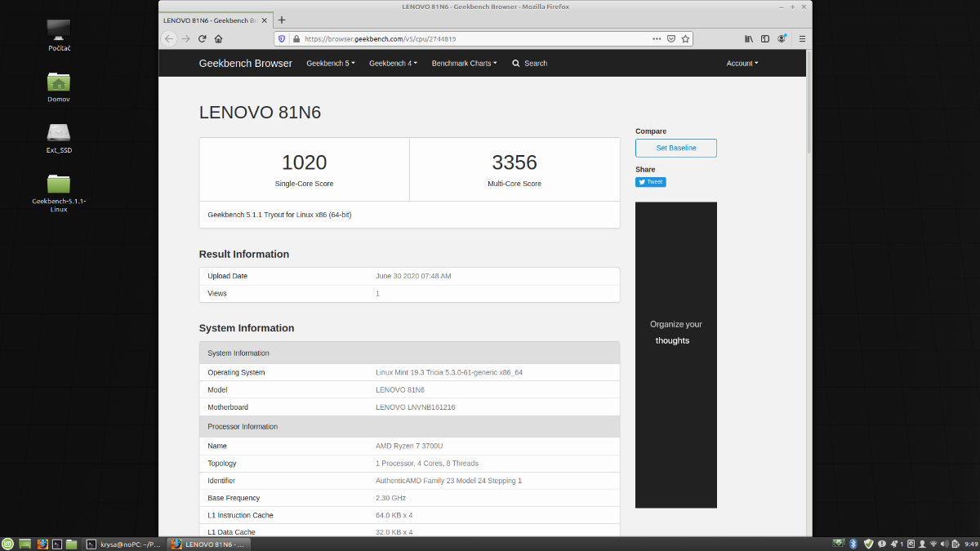Show the Firefox sidebar

[765, 38]
